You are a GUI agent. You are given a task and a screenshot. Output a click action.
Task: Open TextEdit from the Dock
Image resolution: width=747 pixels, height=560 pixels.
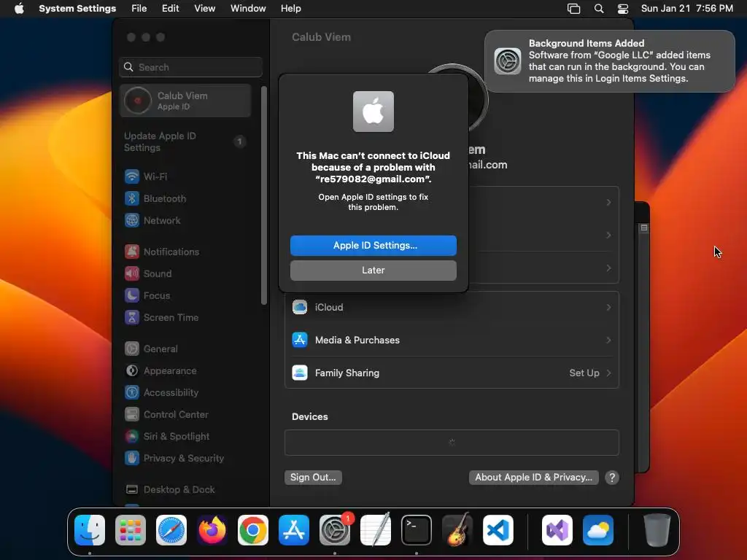pyautogui.click(x=376, y=530)
